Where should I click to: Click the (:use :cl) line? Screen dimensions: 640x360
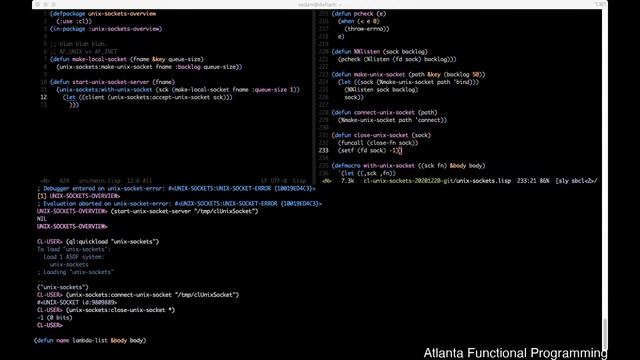tap(74, 21)
